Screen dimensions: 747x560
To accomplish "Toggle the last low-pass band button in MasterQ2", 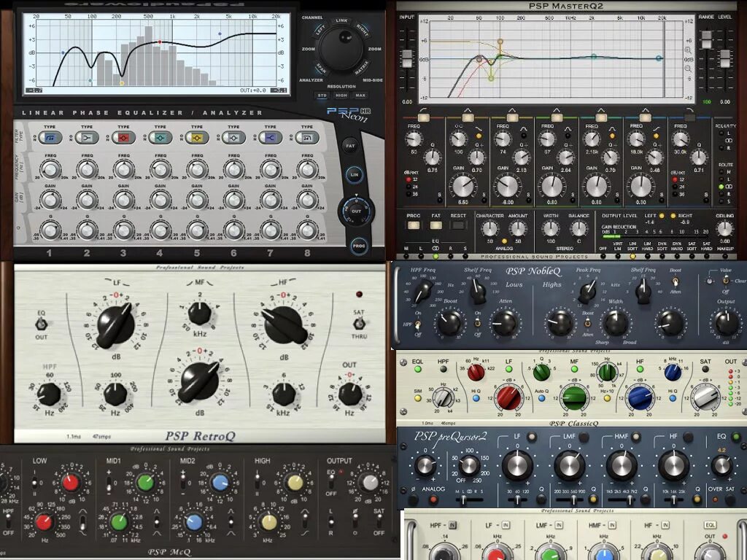I will point(689,116).
